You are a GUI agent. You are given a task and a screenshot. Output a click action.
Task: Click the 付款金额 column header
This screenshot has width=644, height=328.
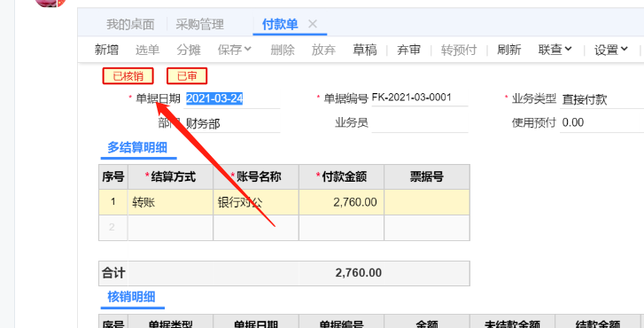341,177
